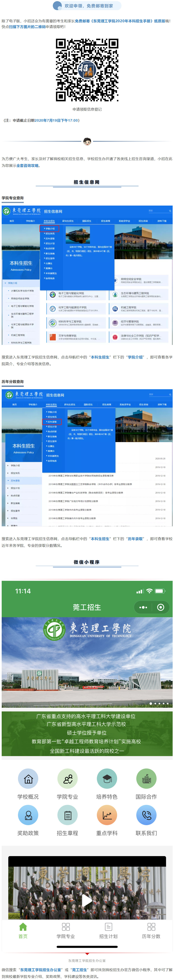Image resolution: width=174 pixels, height=980 pixels.
Task: Open 计算机科学与技术学院 in the 学院专业查询 screenshot sidebar
Action: 22,291
